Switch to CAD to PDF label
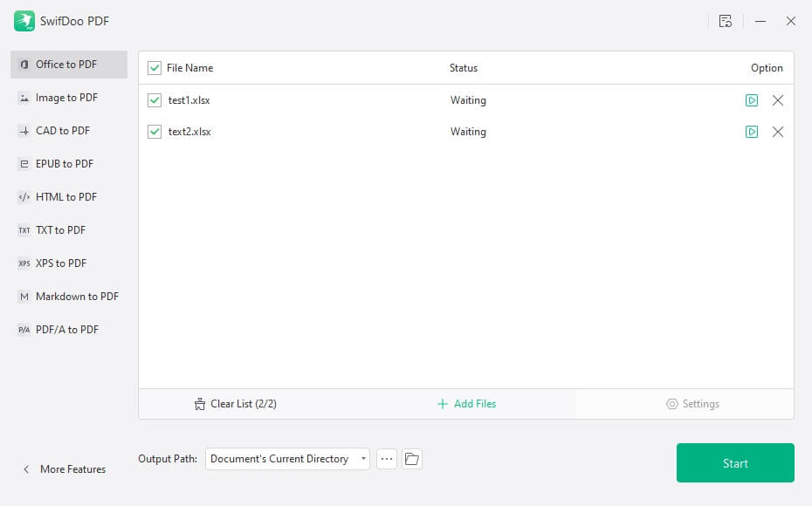The width and height of the screenshot is (812, 506). tap(63, 131)
